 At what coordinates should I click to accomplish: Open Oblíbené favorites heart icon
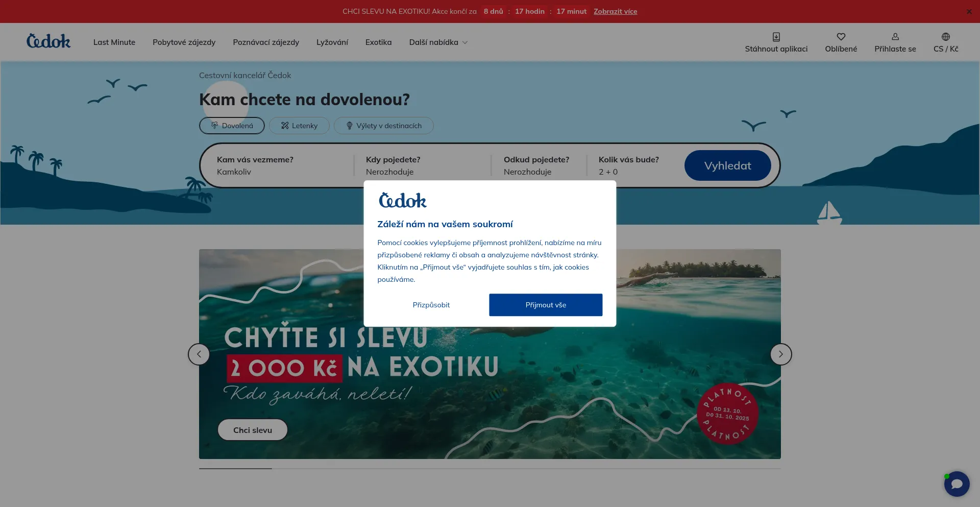tap(841, 37)
